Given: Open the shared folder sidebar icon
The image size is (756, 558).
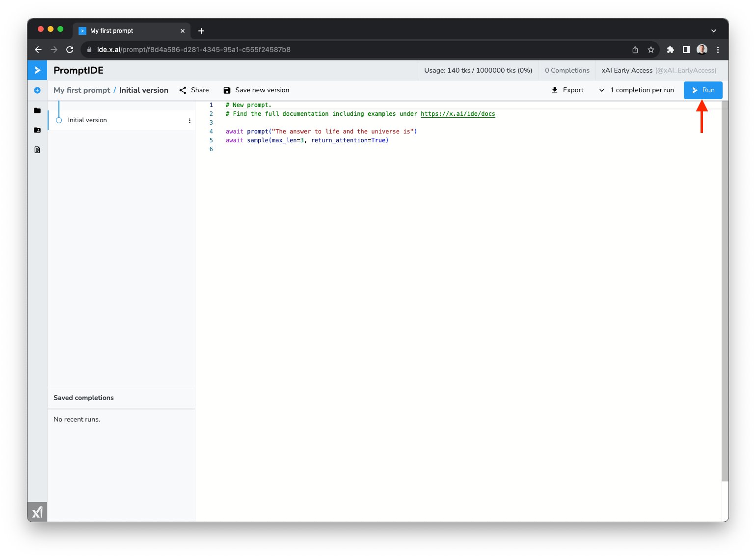Looking at the screenshot, I should tap(37, 130).
